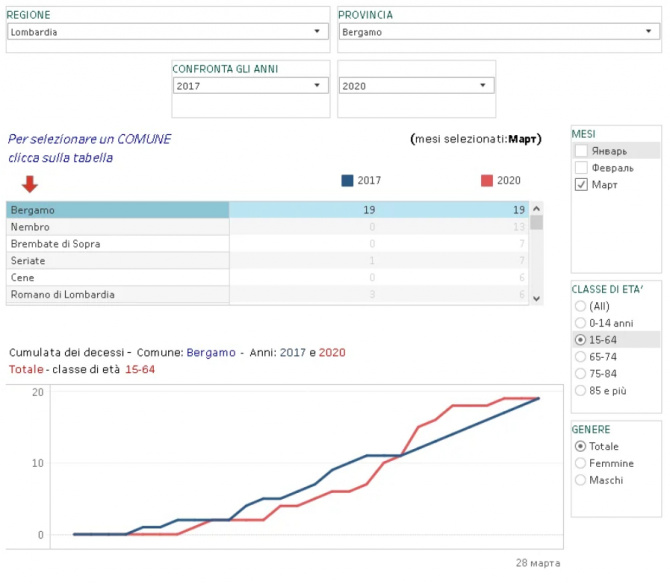The image size is (670, 584).
Task: Expand the 2017 year comparison dropdown
Action: coord(250,86)
